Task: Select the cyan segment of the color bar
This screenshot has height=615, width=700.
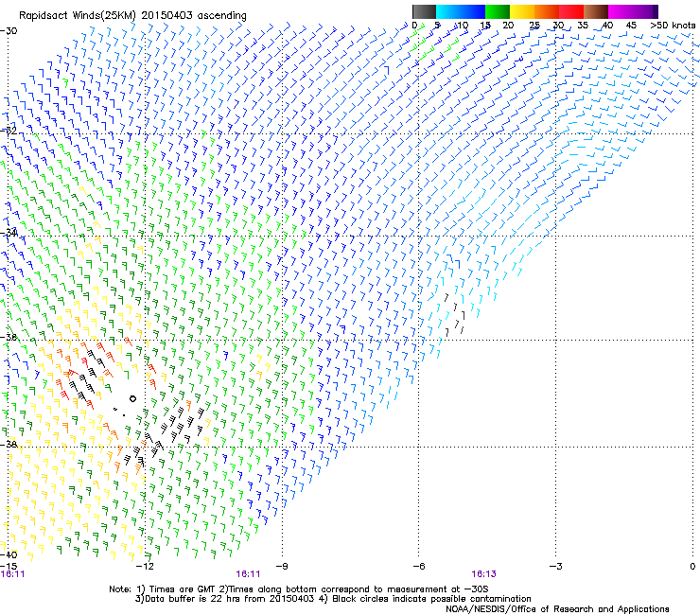Action: pos(448,11)
